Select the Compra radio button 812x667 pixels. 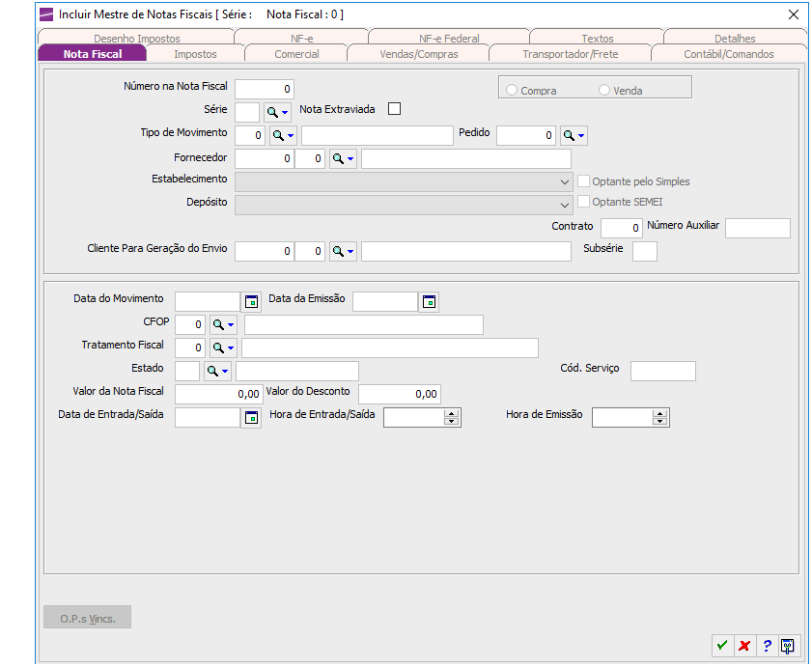coord(512,91)
